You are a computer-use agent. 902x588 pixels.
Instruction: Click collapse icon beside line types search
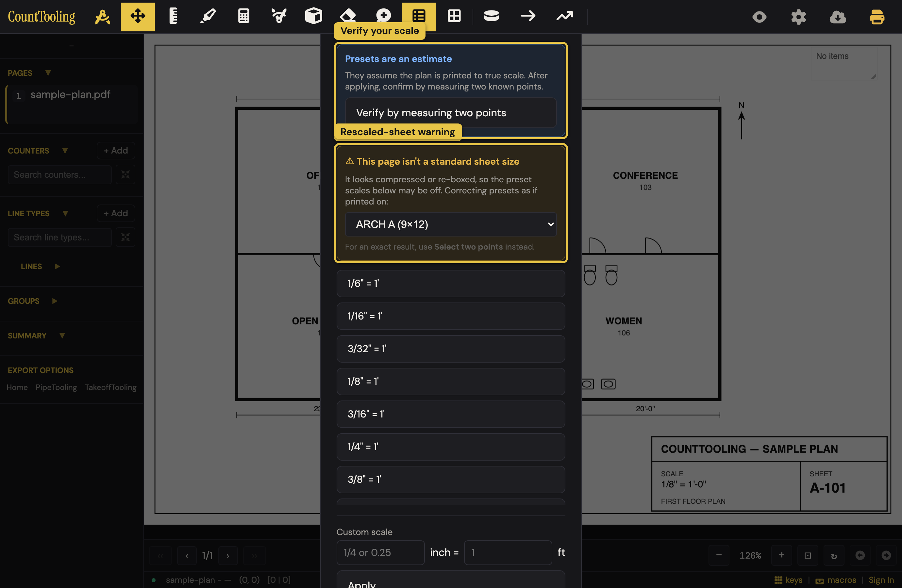(x=125, y=237)
